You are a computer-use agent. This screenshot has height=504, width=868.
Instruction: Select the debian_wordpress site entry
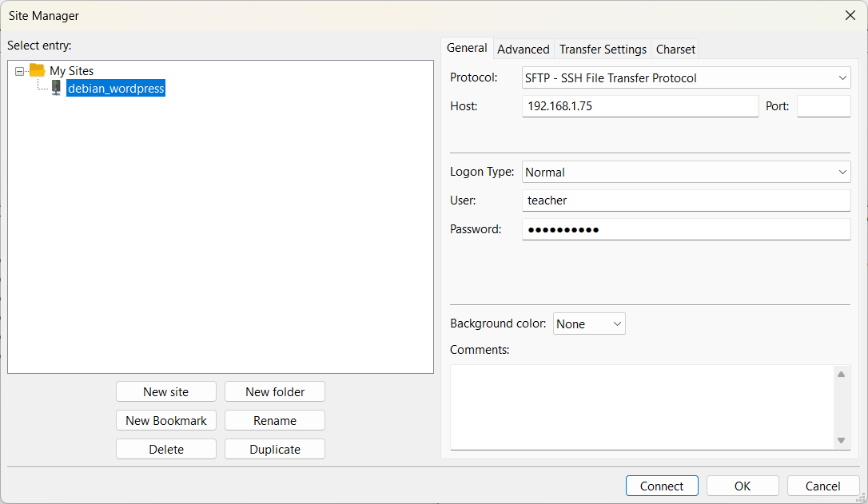click(x=116, y=89)
